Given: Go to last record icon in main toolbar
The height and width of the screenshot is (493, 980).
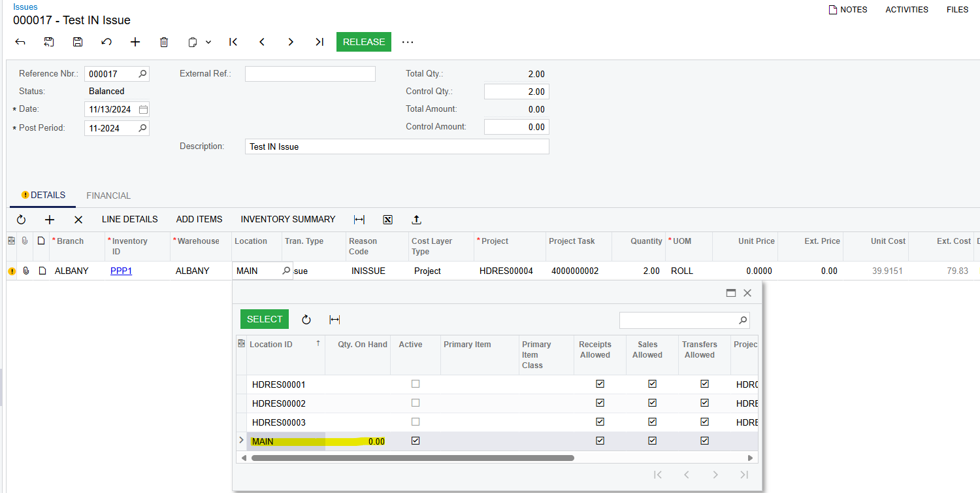Looking at the screenshot, I should [x=319, y=42].
